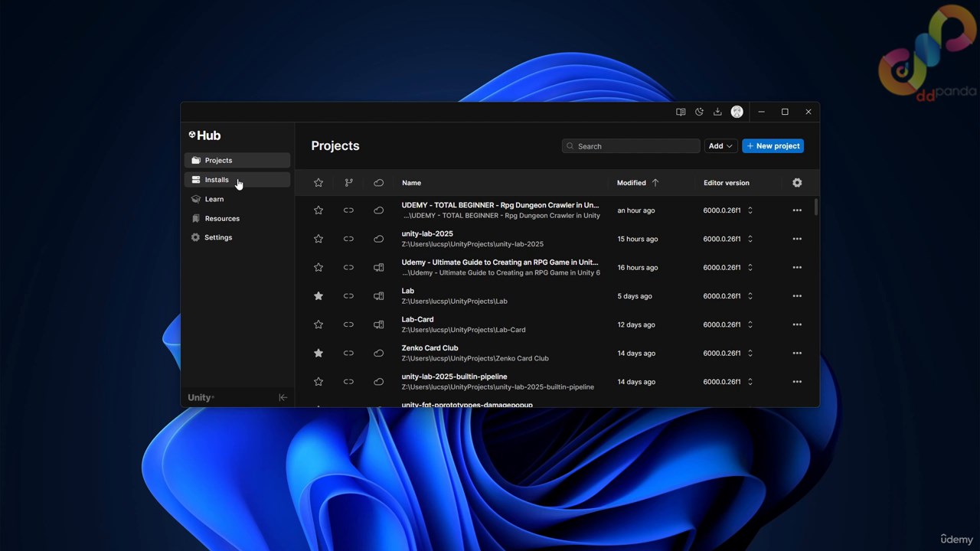Star the Lab-Card project
This screenshot has width=980, height=551.
[x=318, y=324]
